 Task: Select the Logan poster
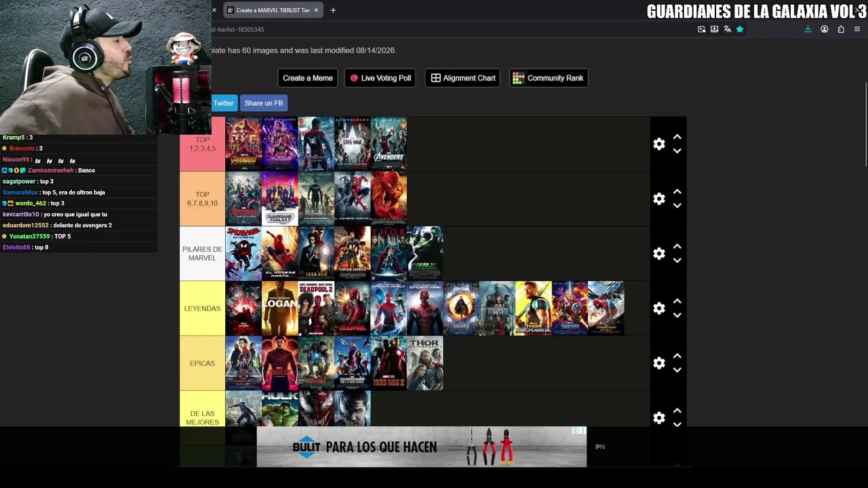280,308
